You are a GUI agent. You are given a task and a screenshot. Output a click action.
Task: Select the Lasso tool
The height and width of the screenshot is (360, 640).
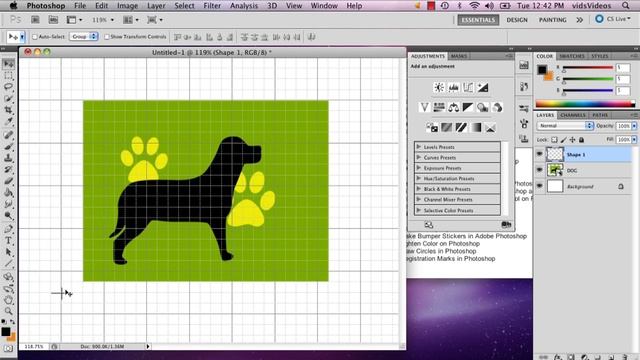point(9,87)
